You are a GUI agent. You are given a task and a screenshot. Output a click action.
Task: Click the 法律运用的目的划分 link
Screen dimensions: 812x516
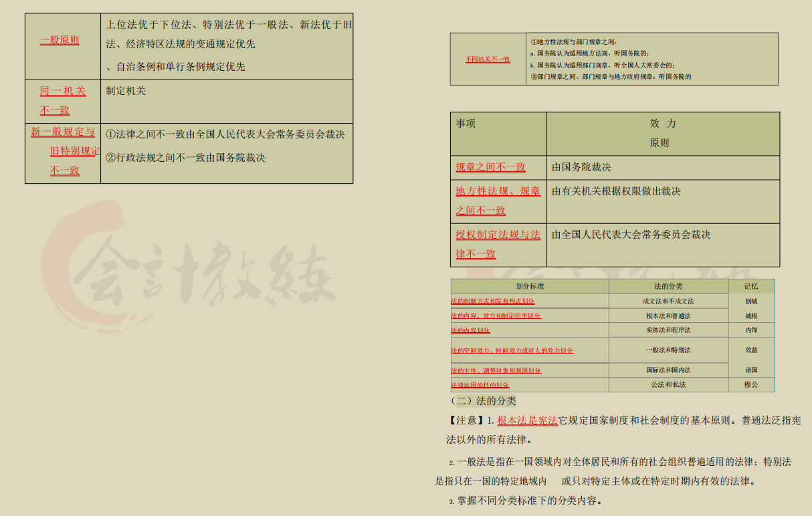point(480,384)
